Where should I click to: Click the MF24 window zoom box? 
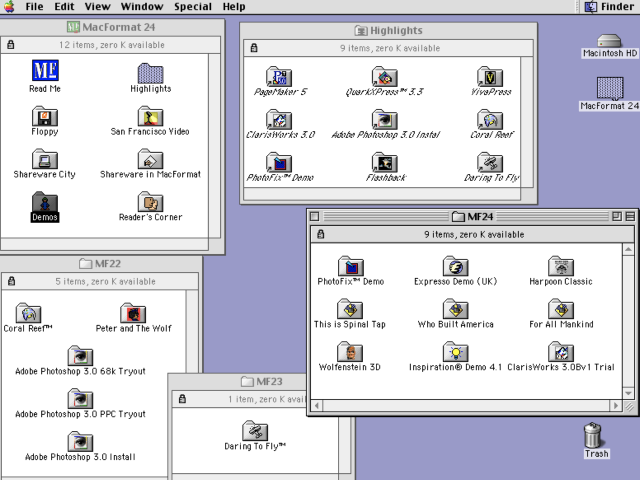pyautogui.click(x=617, y=216)
